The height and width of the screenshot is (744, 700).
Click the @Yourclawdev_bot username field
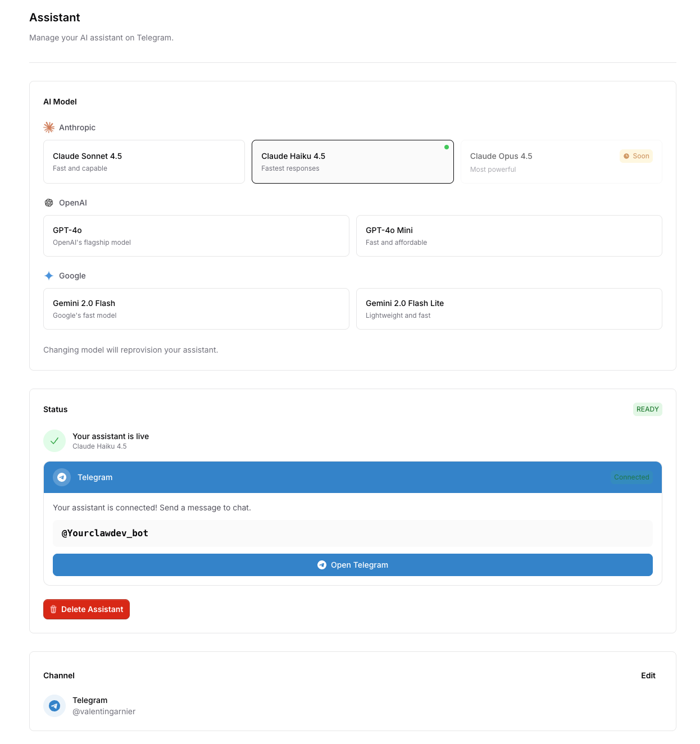pyautogui.click(x=353, y=533)
